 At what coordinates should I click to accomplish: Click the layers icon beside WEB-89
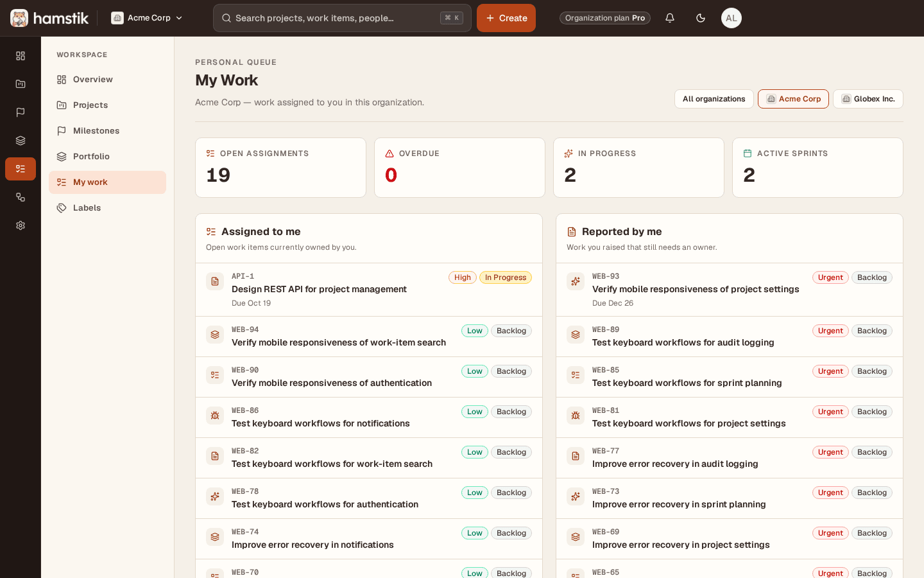576,335
